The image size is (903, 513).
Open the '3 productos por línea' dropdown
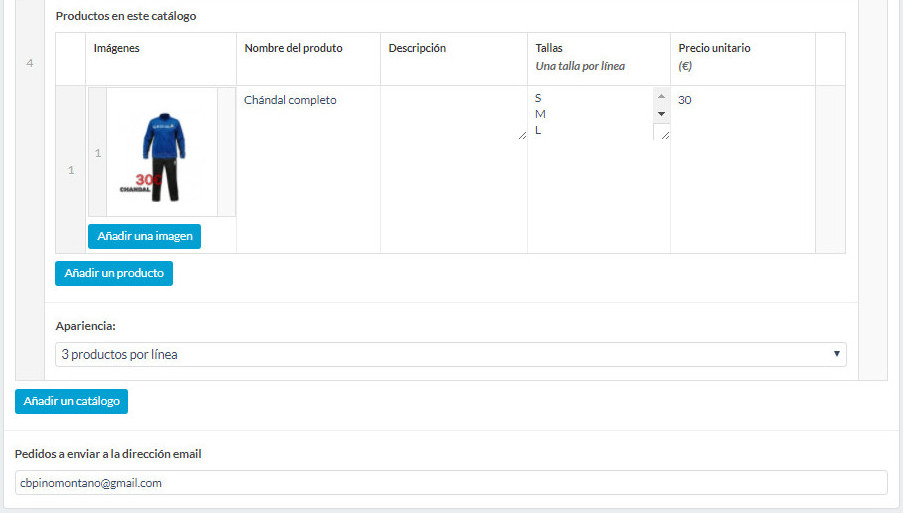451,355
